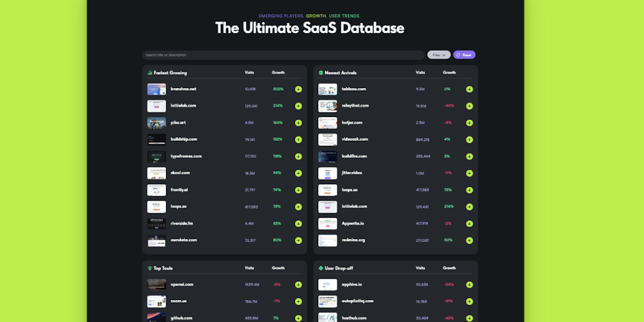Screen dimensions: 644x322
Task: Open the openai.com link
Action: click(x=182, y=284)
